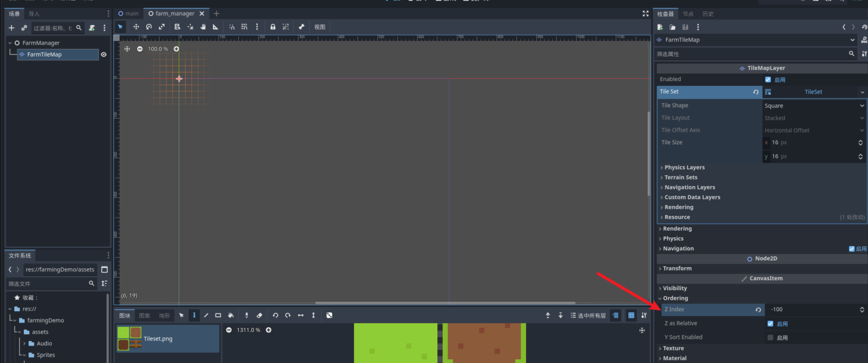
Task: Expand the Transform section in inspector
Action: coord(677,268)
